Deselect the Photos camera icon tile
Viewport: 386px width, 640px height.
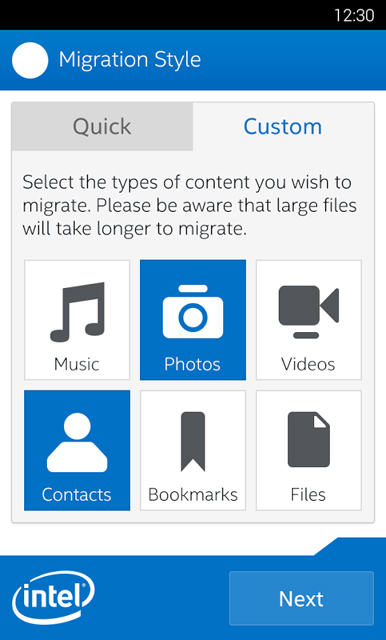coord(193,312)
